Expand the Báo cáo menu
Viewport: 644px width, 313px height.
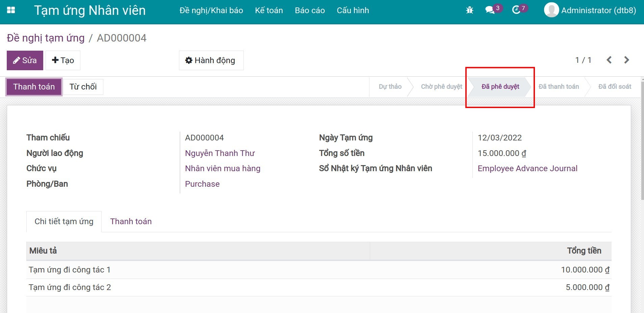click(310, 10)
